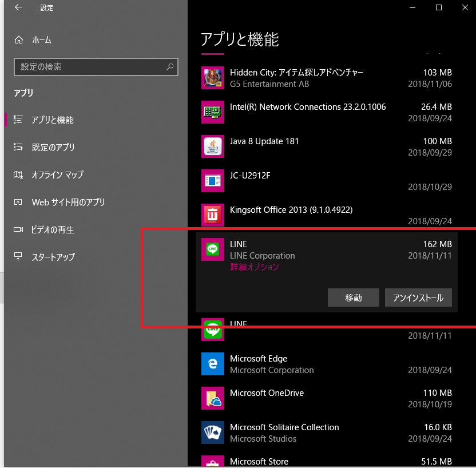Click the オフライン マップ map icon
Viewport: 476px width, 468px height.
[x=18, y=175]
